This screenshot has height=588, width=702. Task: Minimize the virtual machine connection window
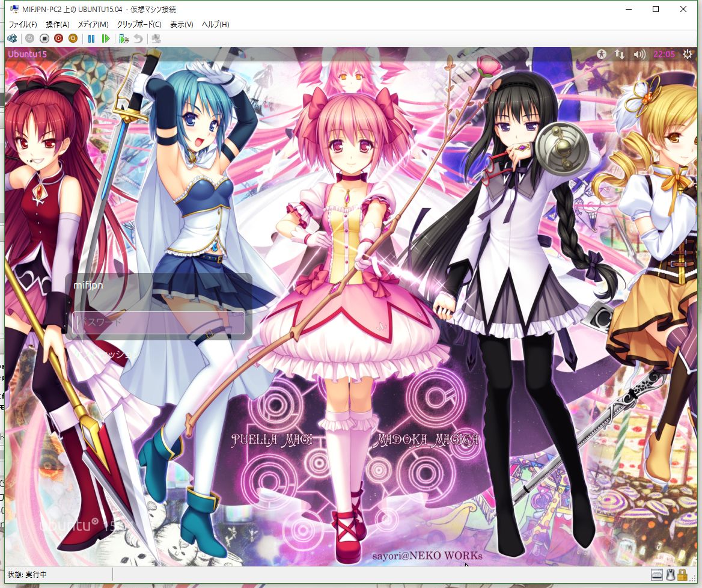pos(629,9)
